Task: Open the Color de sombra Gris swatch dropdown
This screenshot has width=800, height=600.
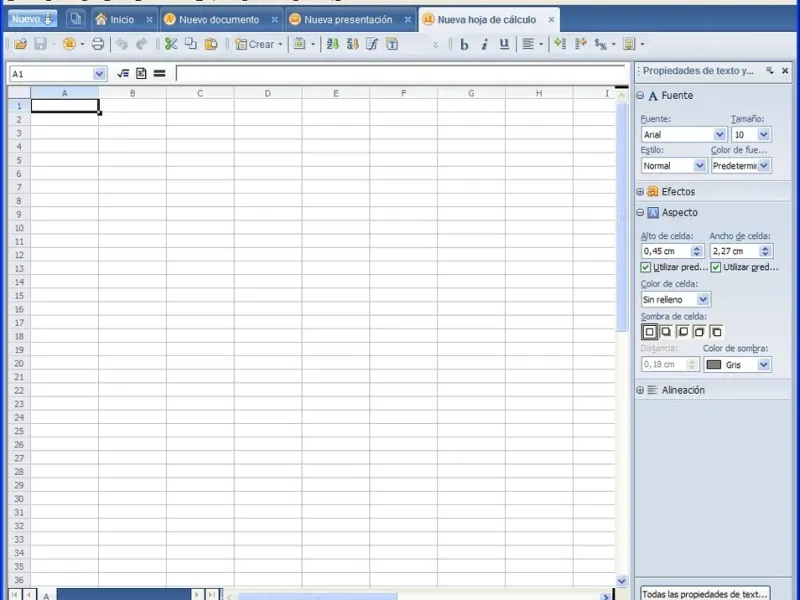Action: coord(763,365)
